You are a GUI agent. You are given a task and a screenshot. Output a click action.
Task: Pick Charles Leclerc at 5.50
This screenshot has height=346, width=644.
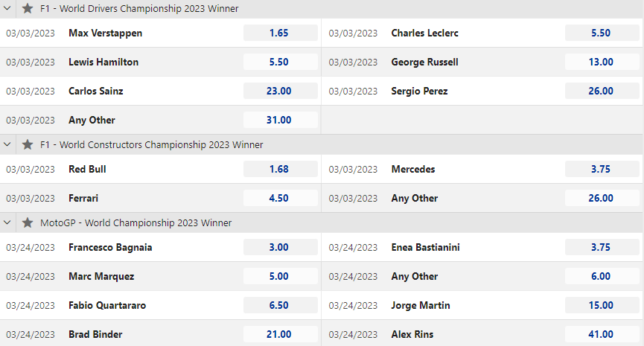tap(601, 33)
